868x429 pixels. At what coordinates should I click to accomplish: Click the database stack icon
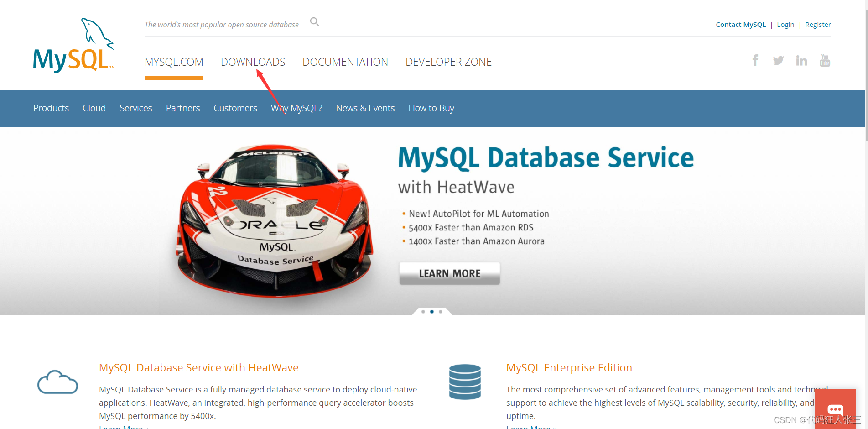click(x=465, y=382)
